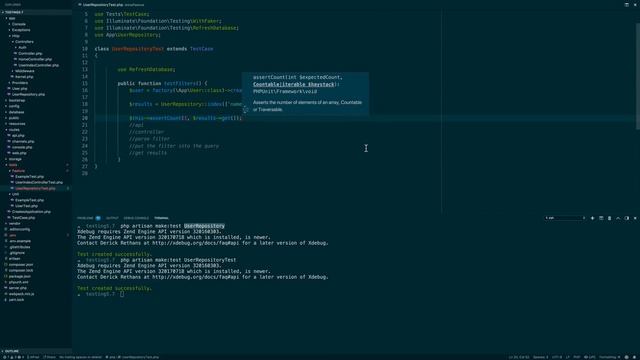Click the smiley feedback icon in status bar
The image size is (640, 360).
627,357
